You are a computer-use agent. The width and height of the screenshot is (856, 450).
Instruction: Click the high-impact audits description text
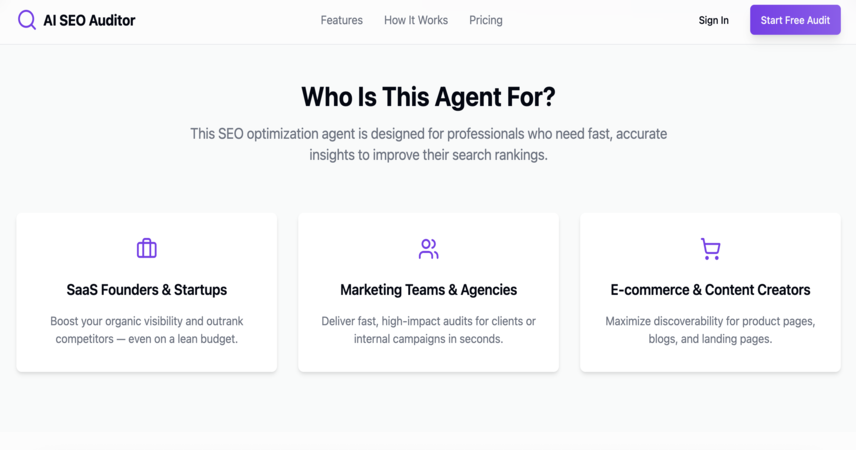(x=429, y=330)
